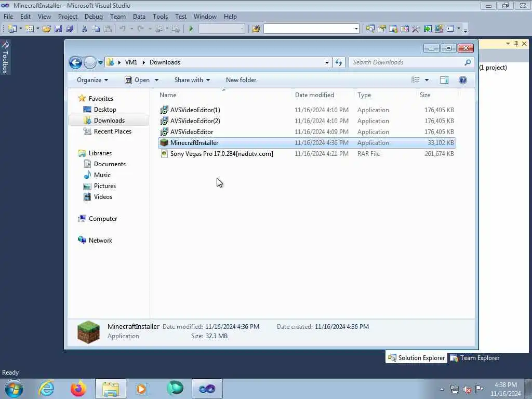Image resolution: width=532 pixels, height=399 pixels.
Task: Open solution configurations combo box in toolbar
Action: click(221, 29)
